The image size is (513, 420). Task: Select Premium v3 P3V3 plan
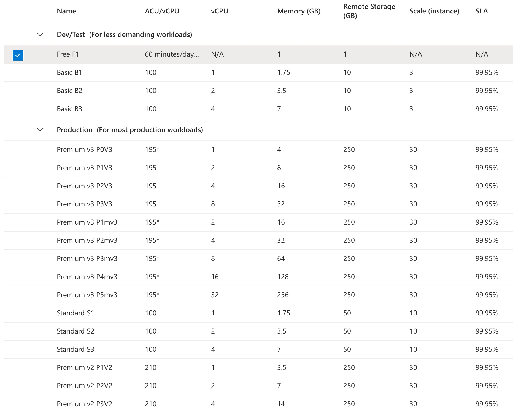pyautogui.click(x=84, y=204)
